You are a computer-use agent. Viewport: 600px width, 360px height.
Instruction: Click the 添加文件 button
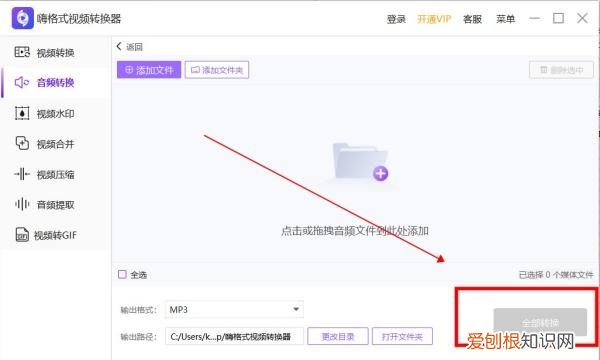coord(149,70)
